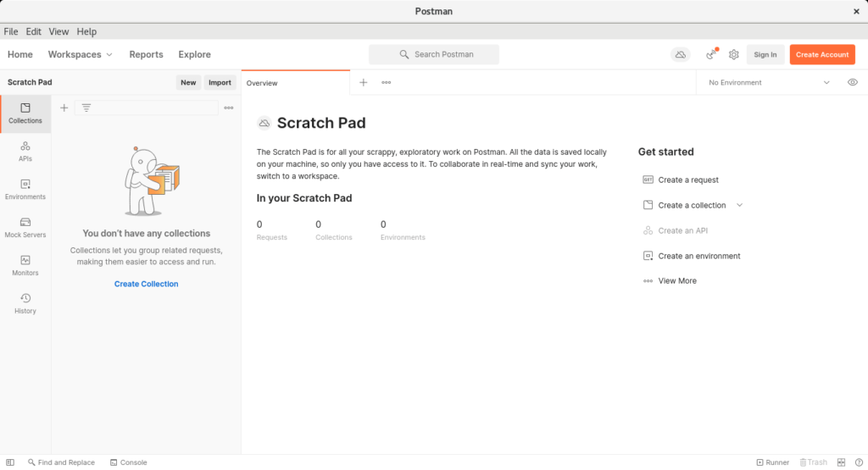Image resolution: width=868 pixels, height=470 pixels.
Task: Open the satellite notifications icon
Action: [711, 54]
